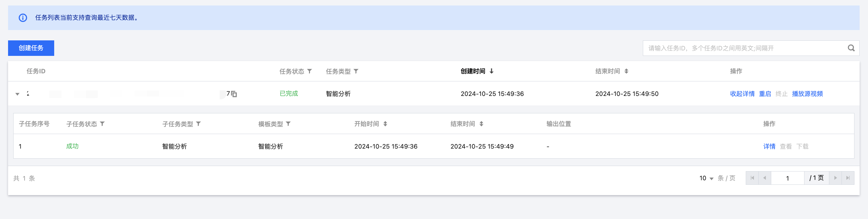Collapse the task row triangle

click(17, 94)
